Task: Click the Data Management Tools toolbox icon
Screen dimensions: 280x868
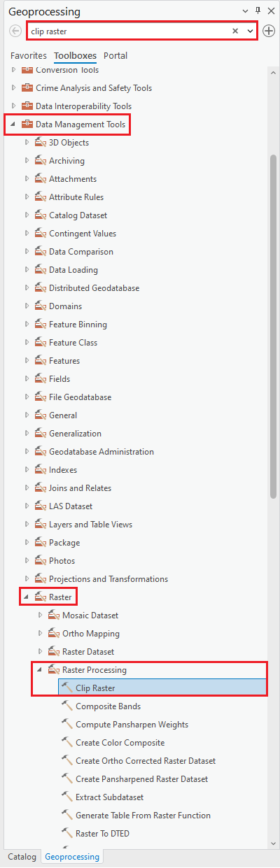Action: click(x=27, y=124)
